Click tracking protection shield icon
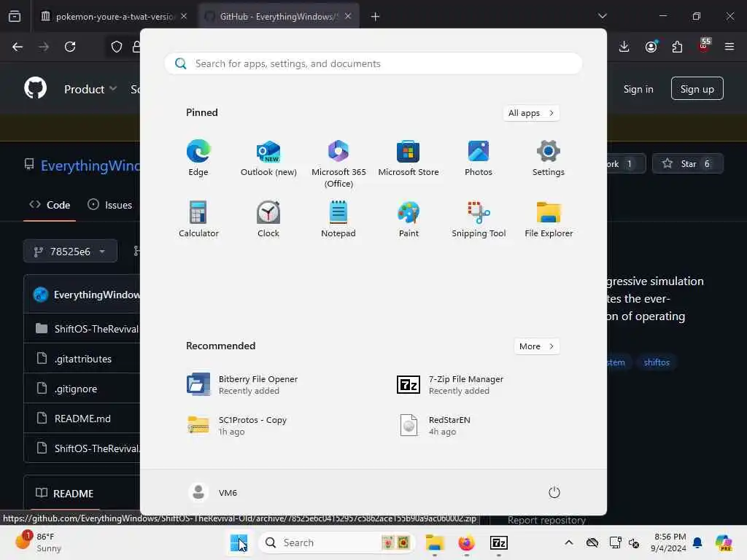The width and height of the screenshot is (747, 560). point(117,47)
